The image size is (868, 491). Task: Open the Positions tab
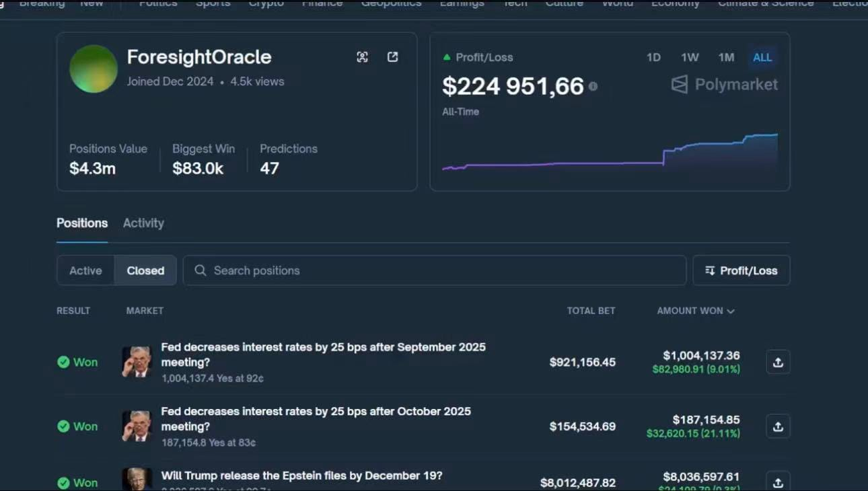82,223
